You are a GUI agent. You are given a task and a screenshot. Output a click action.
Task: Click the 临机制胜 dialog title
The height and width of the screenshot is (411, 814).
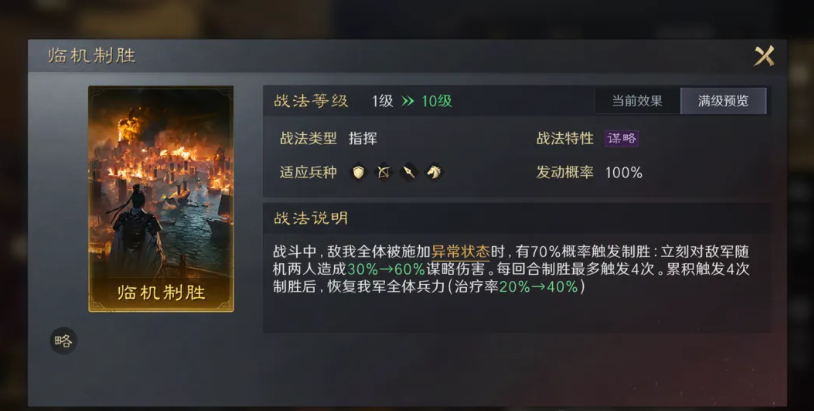coord(91,56)
